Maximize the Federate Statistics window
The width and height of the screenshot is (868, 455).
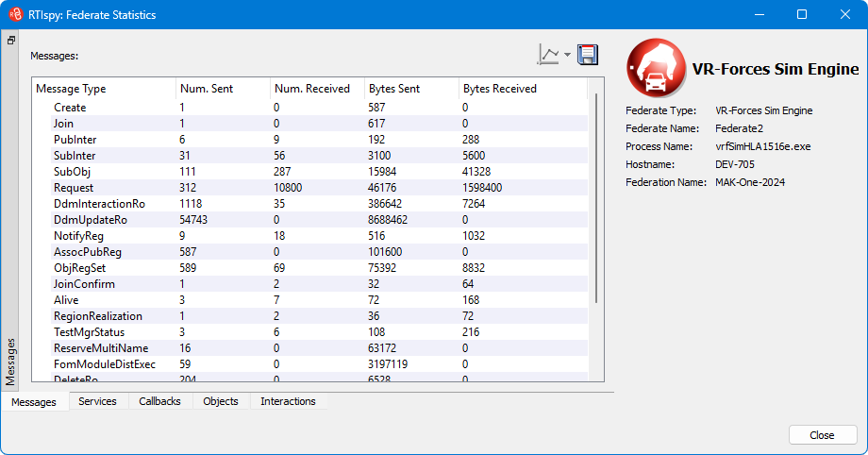pos(802,14)
